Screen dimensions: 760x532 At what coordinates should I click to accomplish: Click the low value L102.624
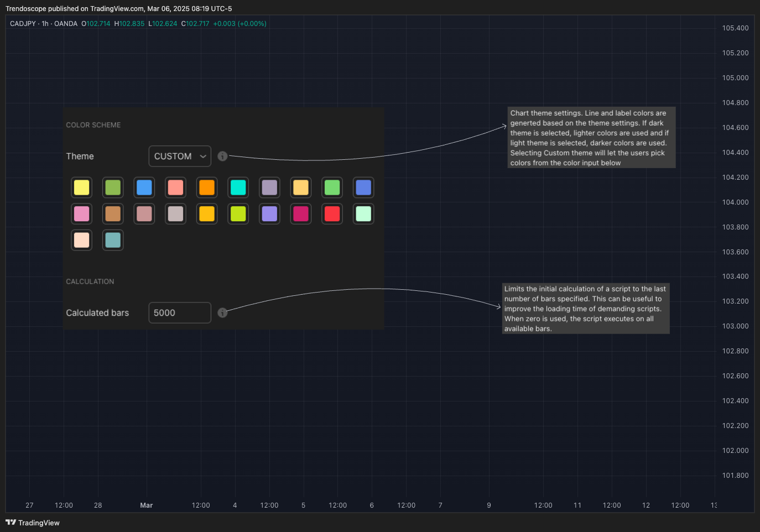point(163,24)
